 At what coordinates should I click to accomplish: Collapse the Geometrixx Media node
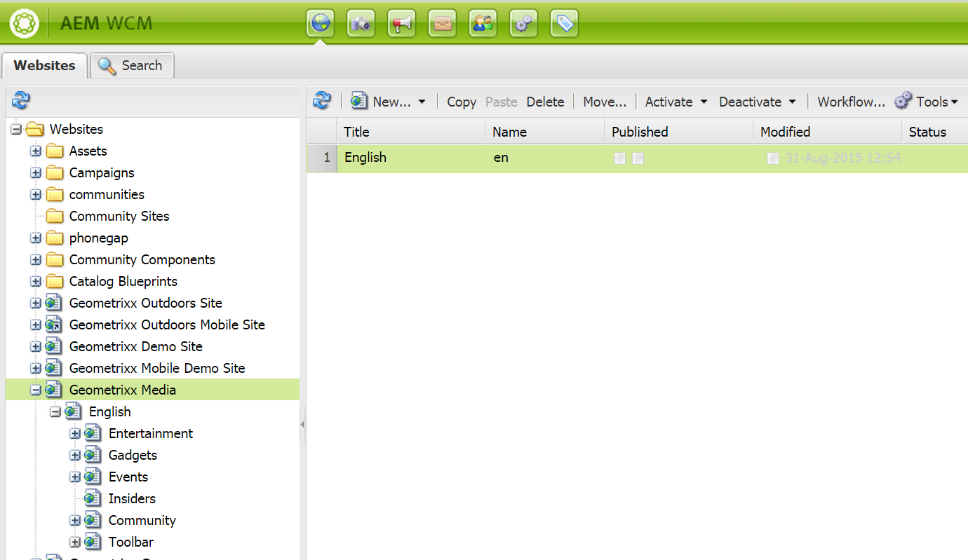[36, 390]
